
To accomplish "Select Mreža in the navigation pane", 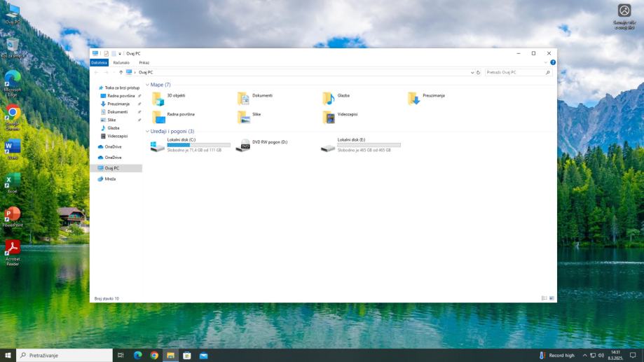I will click(110, 179).
